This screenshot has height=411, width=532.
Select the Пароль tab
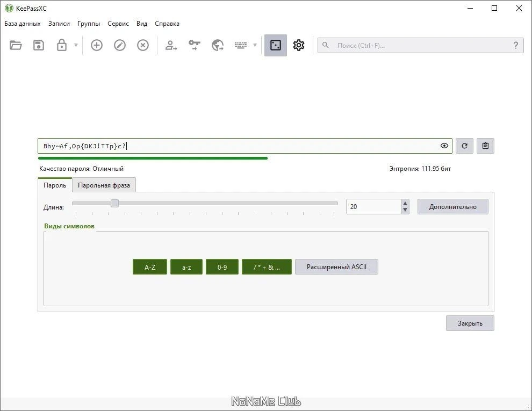pos(55,185)
